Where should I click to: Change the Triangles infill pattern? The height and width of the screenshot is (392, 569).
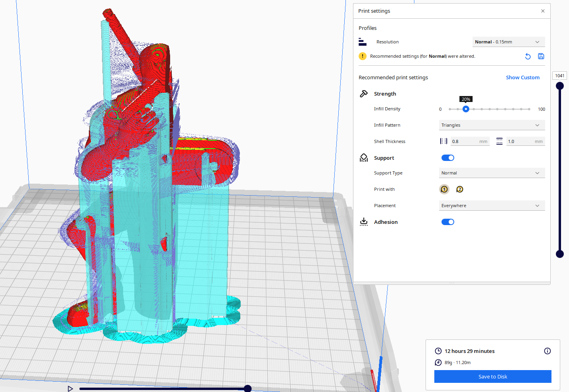coord(492,125)
